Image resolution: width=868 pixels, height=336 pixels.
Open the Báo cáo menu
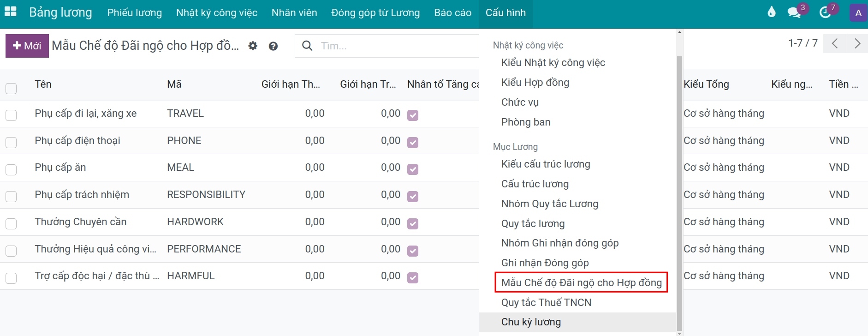pos(452,12)
